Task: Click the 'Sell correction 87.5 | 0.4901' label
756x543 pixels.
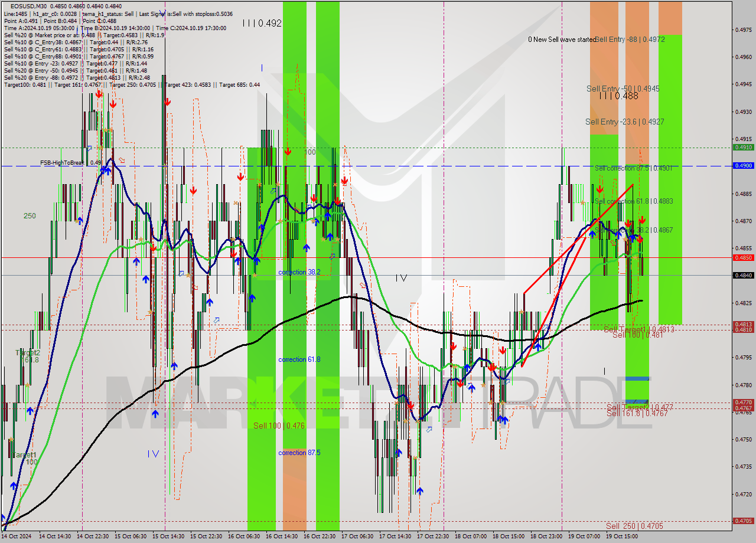Action: [633, 168]
